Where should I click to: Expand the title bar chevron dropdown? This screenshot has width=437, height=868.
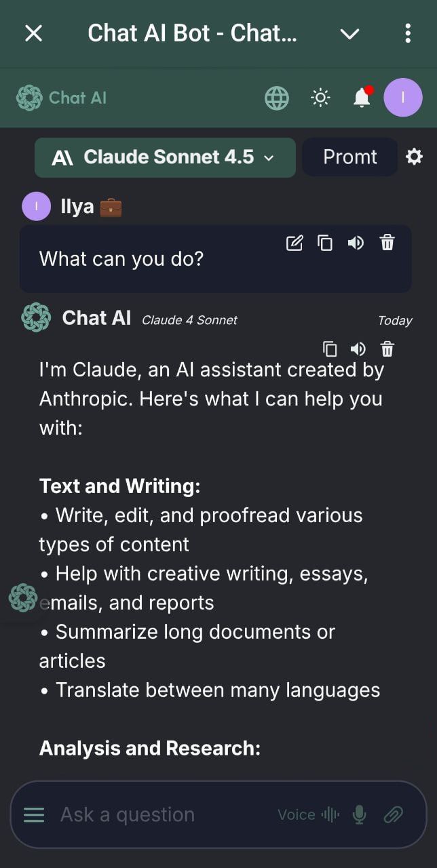click(349, 33)
